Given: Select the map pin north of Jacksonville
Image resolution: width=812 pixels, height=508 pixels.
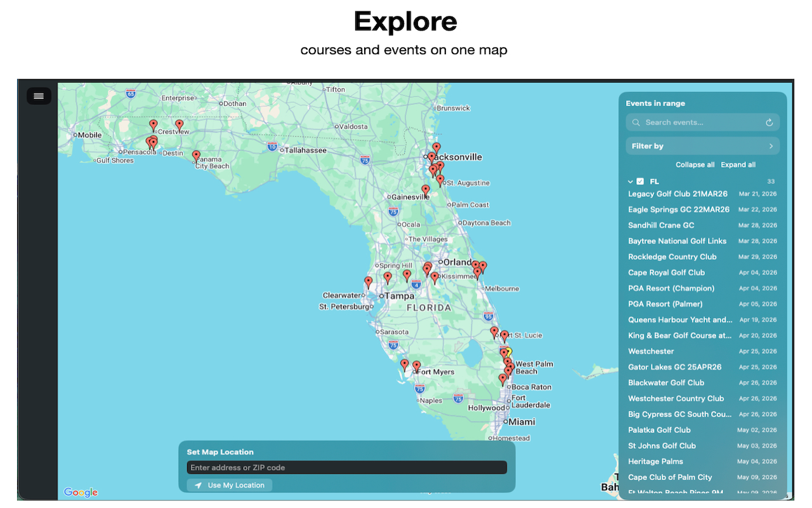Looking at the screenshot, I should click(x=436, y=148).
